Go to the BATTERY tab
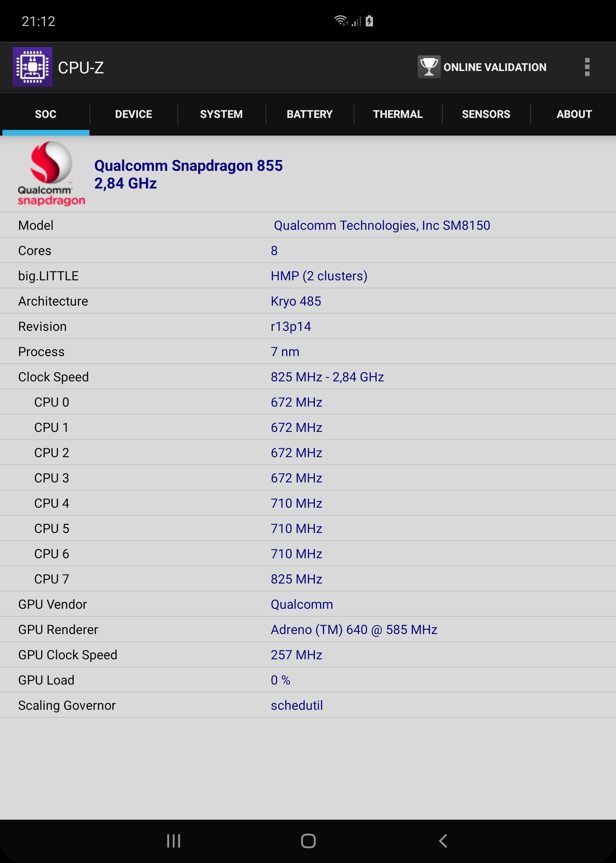The width and height of the screenshot is (616, 863). 310,114
